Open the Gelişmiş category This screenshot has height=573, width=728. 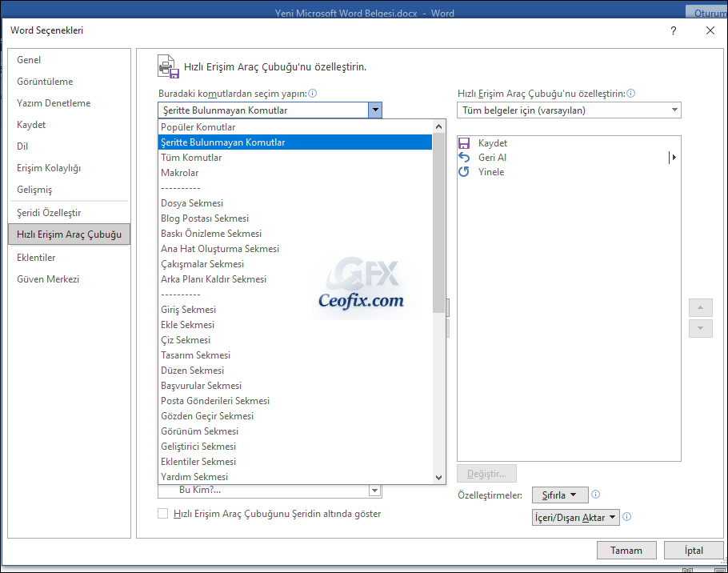click(x=69, y=190)
